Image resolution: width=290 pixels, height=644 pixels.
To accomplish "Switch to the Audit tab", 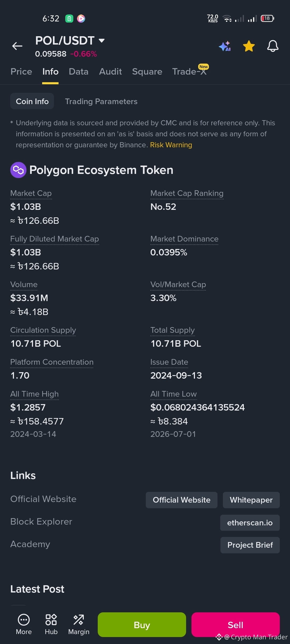I will (x=110, y=72).
